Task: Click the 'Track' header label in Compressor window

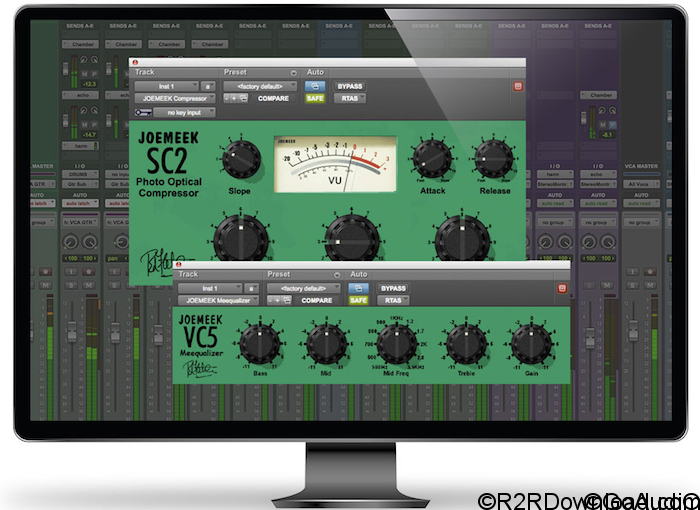Action: [x=145, y=72]
